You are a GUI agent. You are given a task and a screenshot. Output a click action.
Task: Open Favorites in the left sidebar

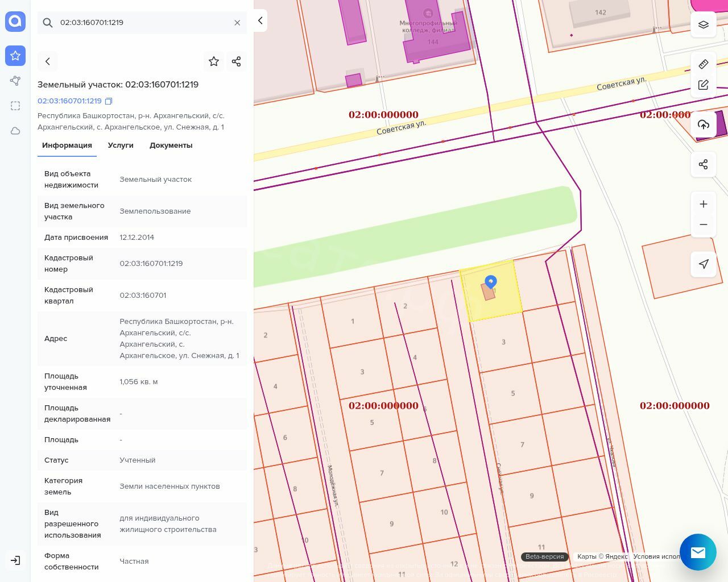coord(15,56)
